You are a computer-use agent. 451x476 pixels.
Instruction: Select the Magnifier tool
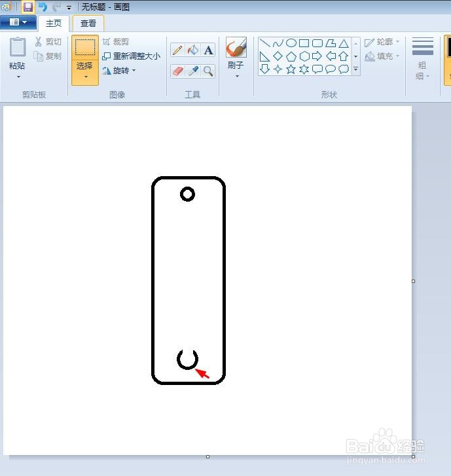208,71
